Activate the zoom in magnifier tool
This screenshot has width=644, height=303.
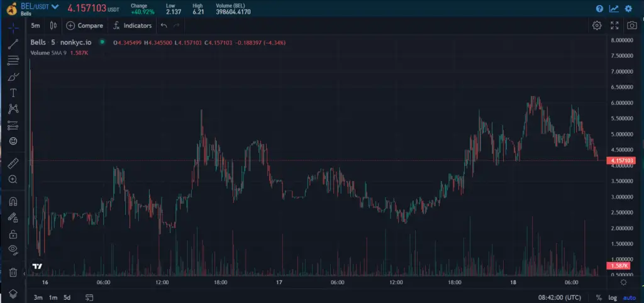pos(13,179)
